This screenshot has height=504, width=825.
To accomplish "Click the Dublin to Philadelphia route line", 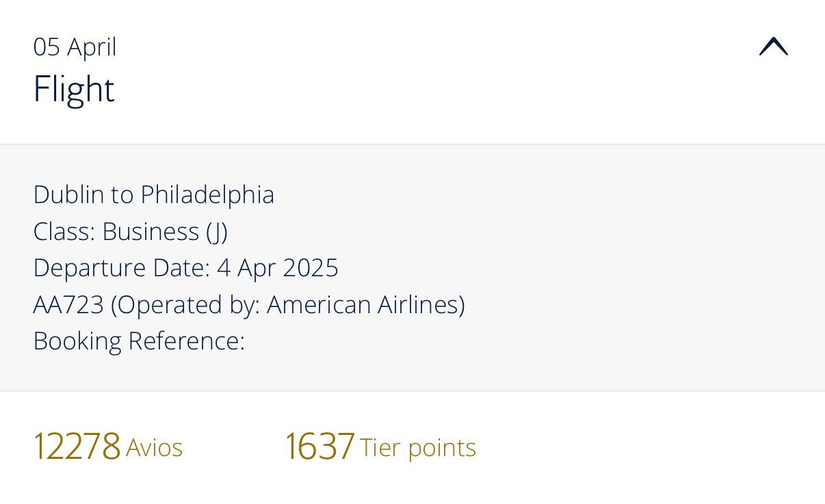I will (153, 195).
